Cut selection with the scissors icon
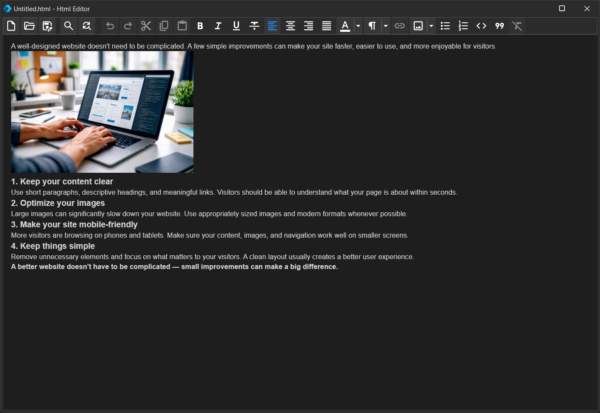The image size is (600, 413). point(146,26)
